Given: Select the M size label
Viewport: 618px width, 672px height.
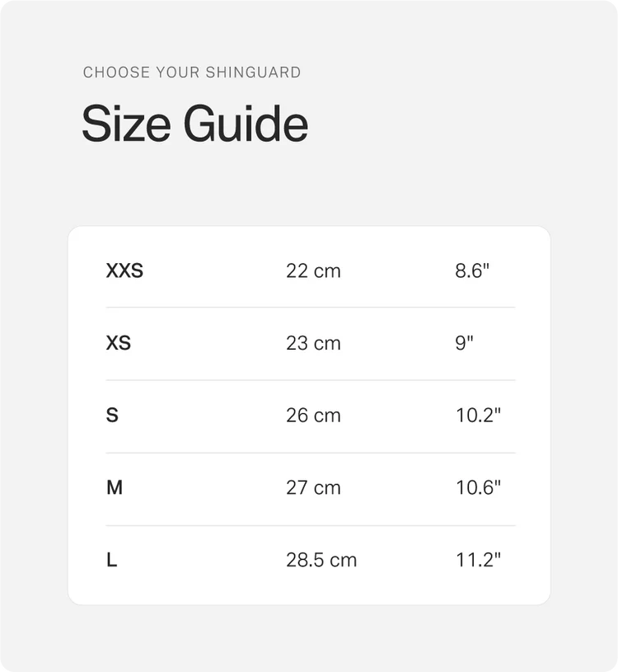Looking at the screenshot, I should (115, 488).
